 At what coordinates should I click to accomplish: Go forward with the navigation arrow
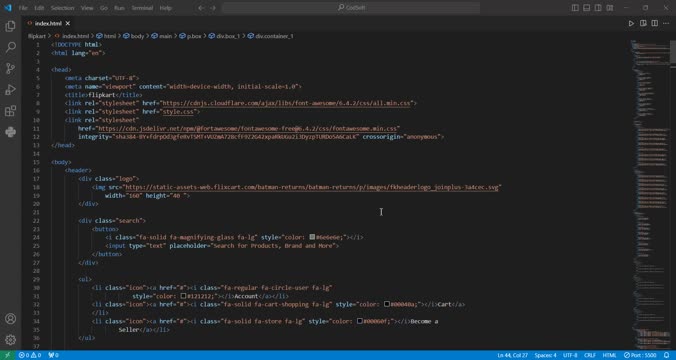[x=213, y=8]
